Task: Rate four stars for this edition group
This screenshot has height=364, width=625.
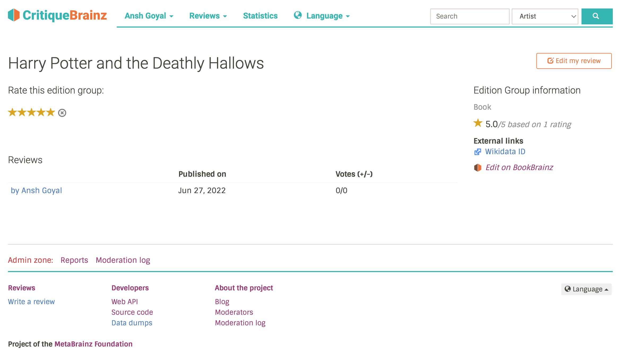Action: click(41, 112)
